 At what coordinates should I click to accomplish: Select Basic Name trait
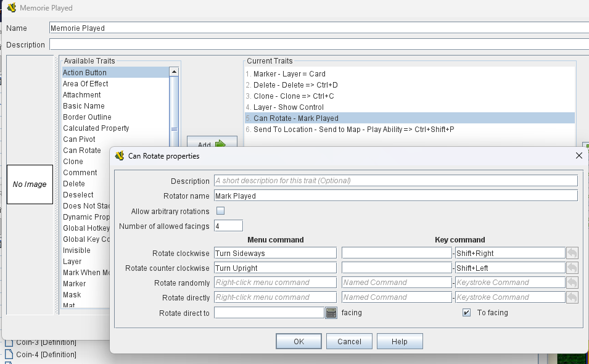tap(116, 106)
